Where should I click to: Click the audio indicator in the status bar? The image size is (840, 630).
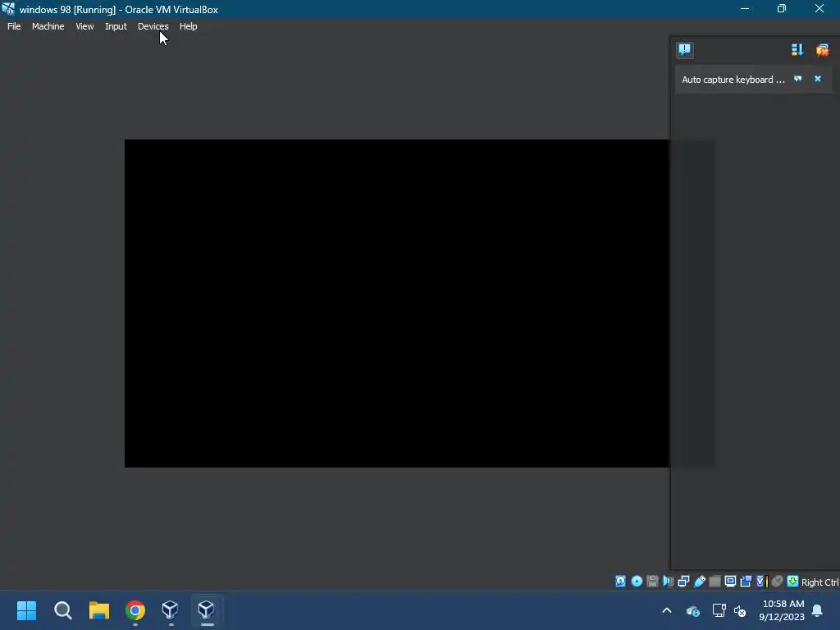[x=668, y=582]
